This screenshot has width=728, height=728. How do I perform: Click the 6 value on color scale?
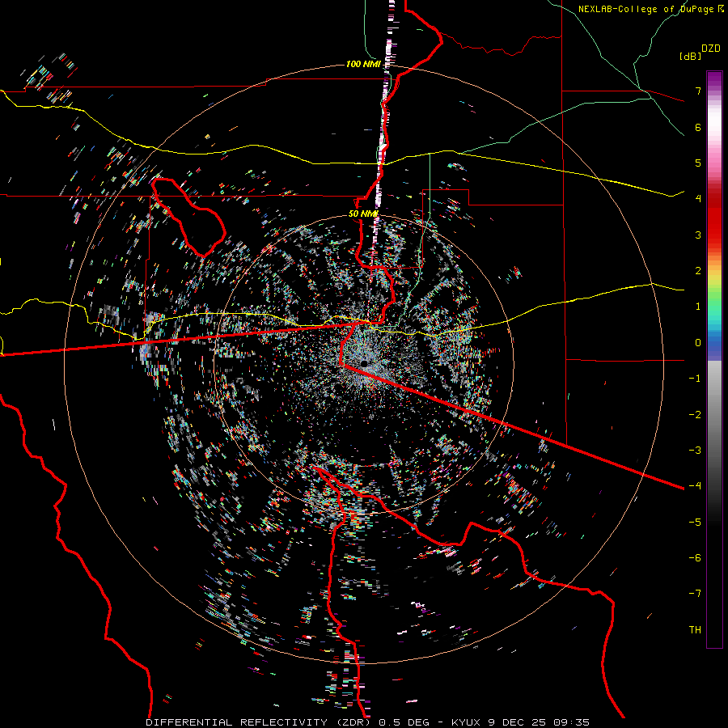(698, 127)
